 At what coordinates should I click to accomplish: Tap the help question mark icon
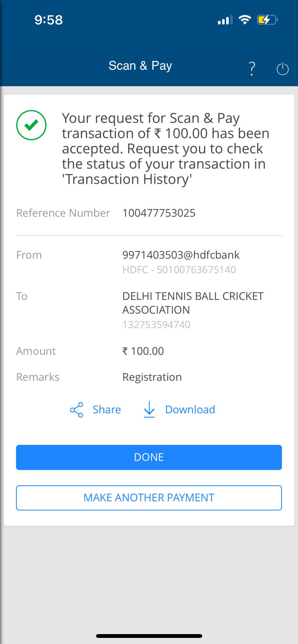(252, 69)
